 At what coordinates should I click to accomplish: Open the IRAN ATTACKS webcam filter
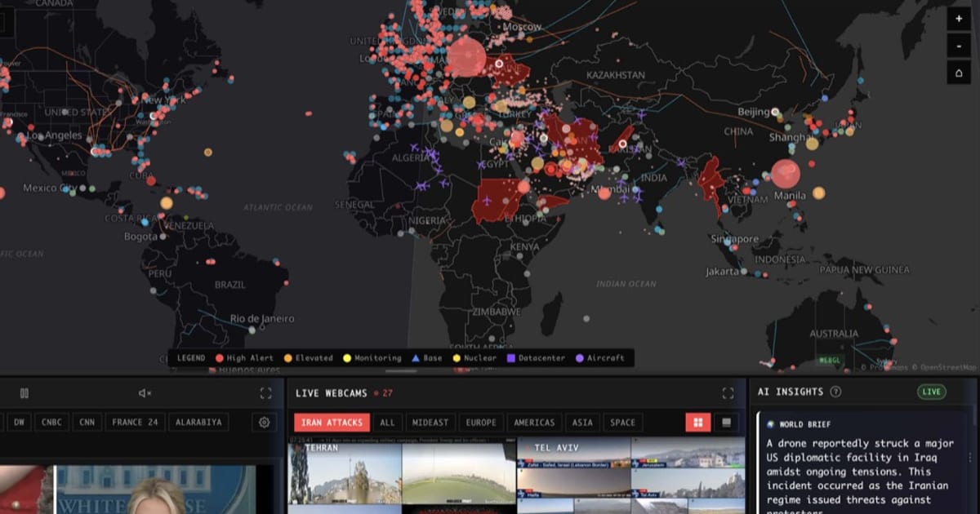click(332, 423)
